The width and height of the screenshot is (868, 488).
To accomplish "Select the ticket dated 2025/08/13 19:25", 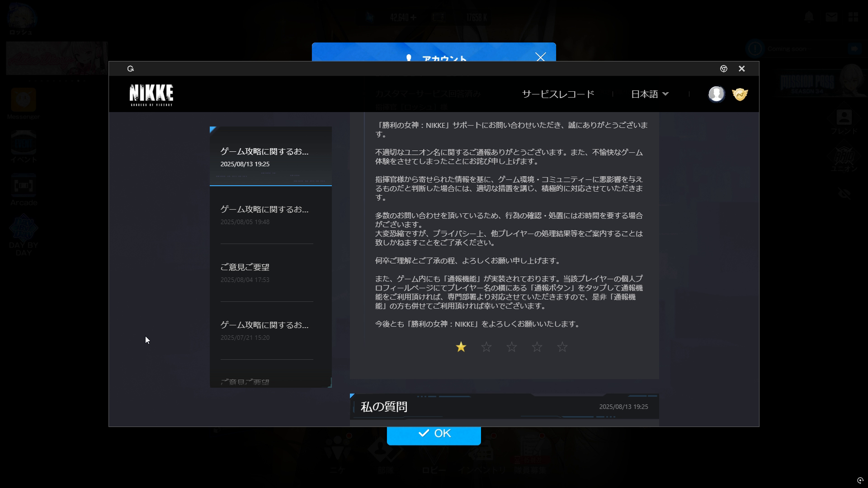I will [270, 156].
